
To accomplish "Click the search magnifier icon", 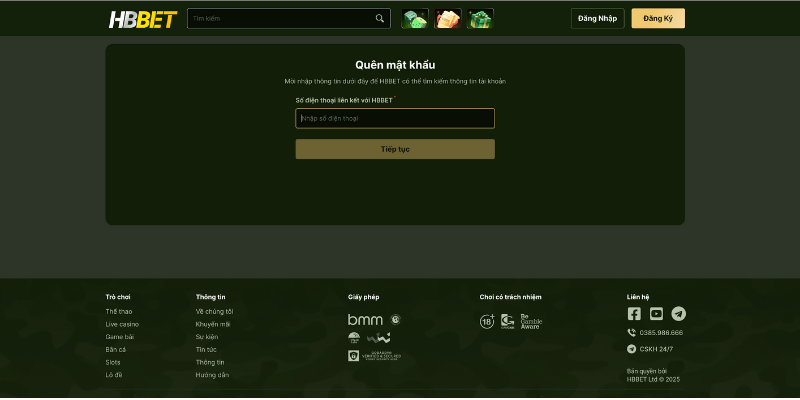I will coord(380,18).
